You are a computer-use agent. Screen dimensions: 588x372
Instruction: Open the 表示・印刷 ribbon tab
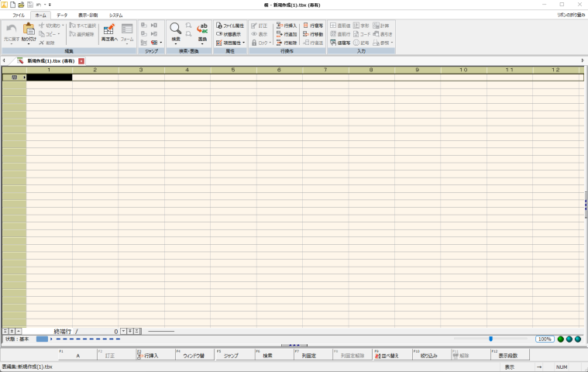[x=88, y=15]
